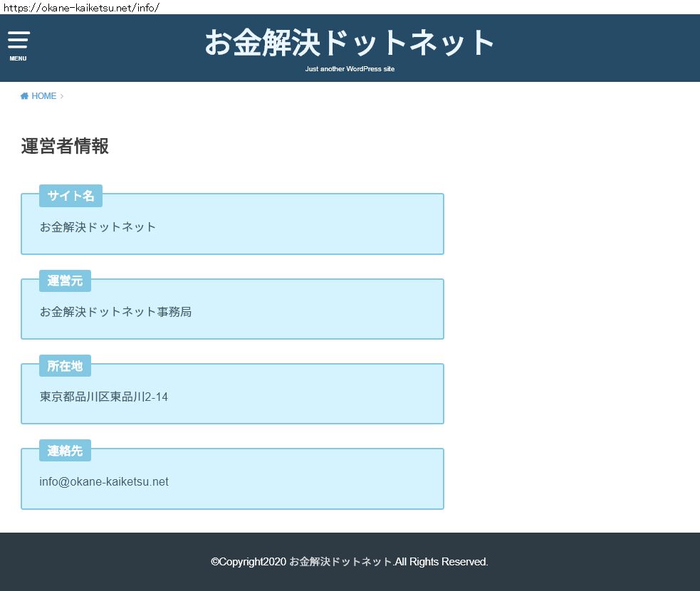Screen dimensions: 700x591
Task: Select the 所在地 label tag
Action: [x=65, y=366]
